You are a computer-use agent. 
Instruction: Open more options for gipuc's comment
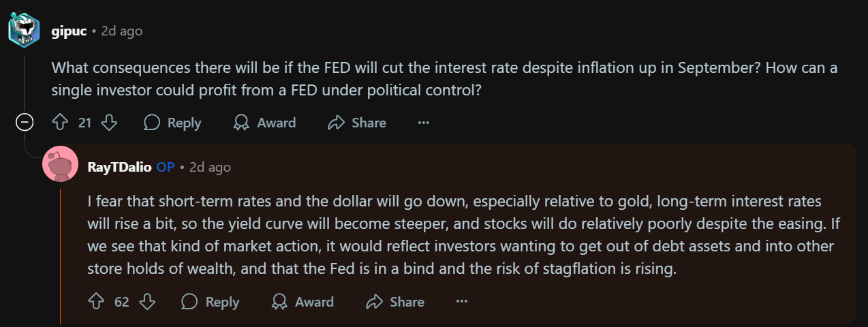424,123
